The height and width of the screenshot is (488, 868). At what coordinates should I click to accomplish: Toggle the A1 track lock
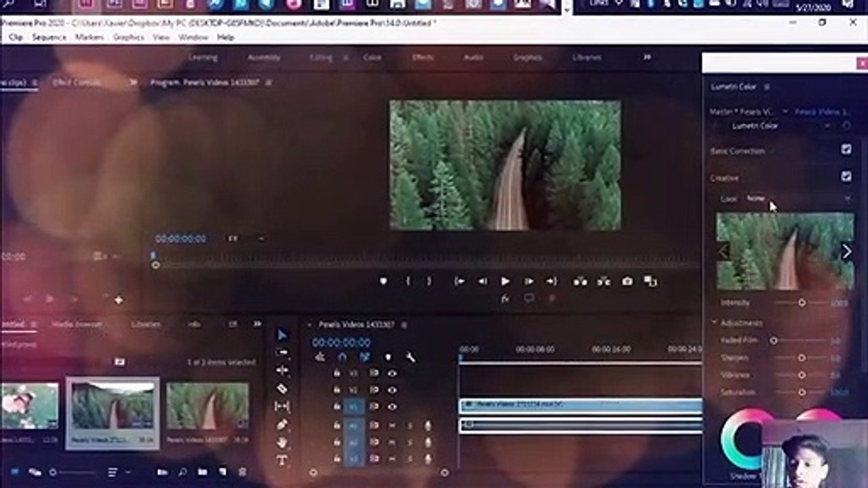point(336,425)
